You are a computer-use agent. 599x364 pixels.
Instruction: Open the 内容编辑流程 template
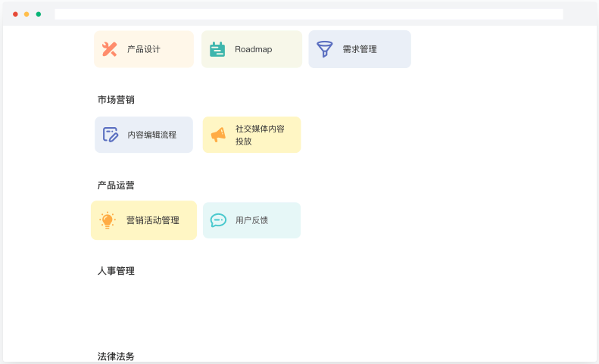click(144, 135)
